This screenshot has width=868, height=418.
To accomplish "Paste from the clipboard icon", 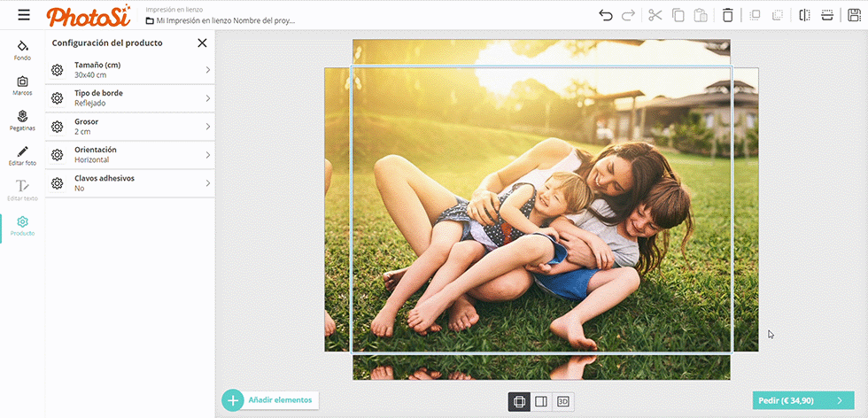I will pyautogui.click(x=701, y=15).
